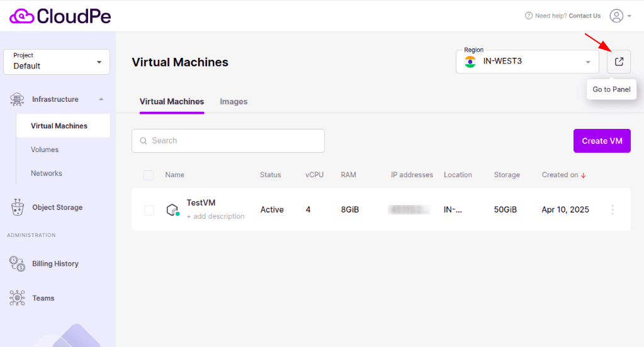Select the Virtual Machines tab
Viewport: 644px width, 347px height.
pos(172,101)
